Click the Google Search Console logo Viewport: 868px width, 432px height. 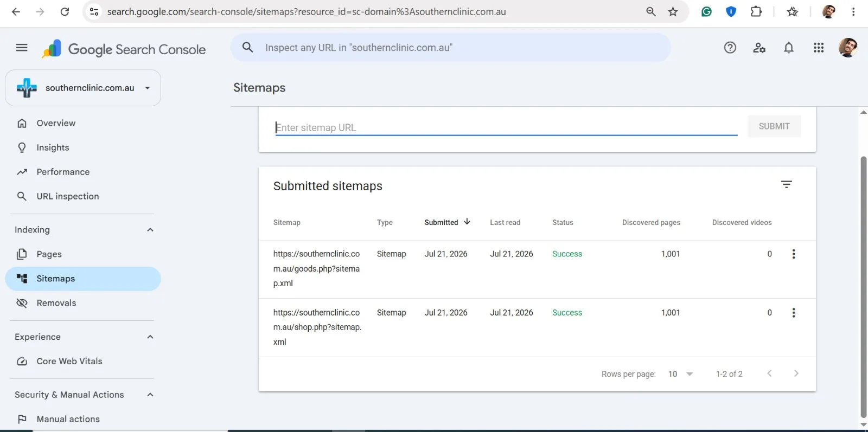124,49
